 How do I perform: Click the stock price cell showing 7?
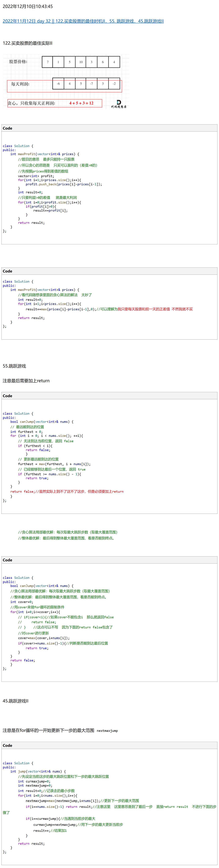[48, 62]
